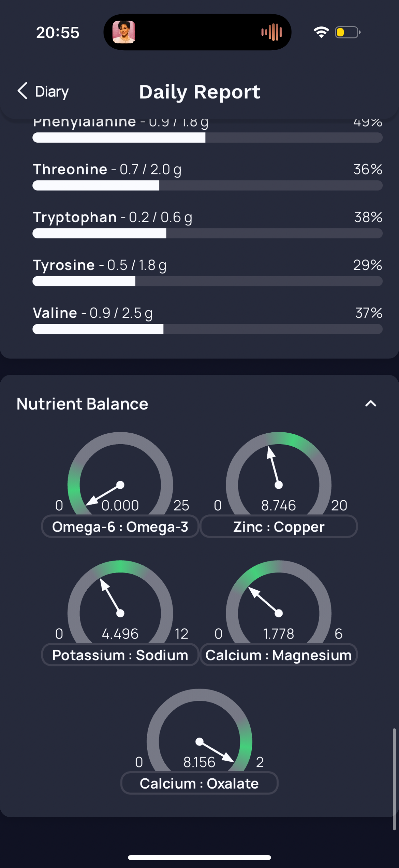Tap the Omega-6 : Omega-3 label
Image resolution: width=399 pixels, height=868 pixels.
point(120,527)
